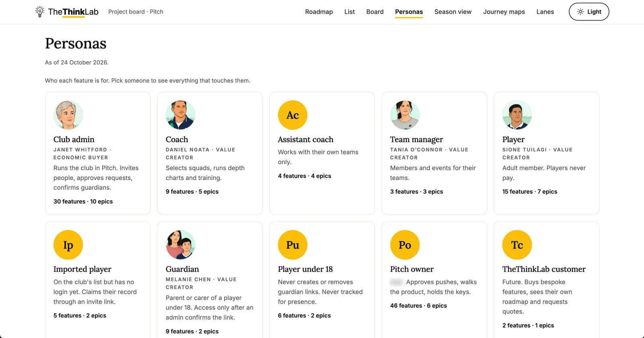
Task: Open the Coach persona title
Action: pyautogui.click(x=177, y=139)
